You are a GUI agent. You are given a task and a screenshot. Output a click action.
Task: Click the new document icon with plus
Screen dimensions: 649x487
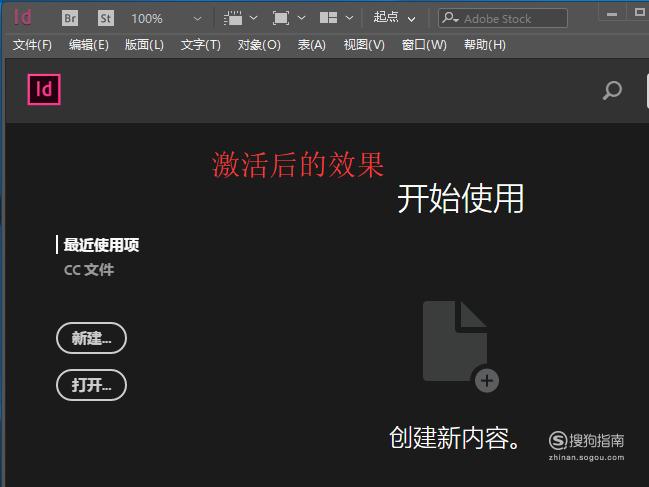click(461, 347)
